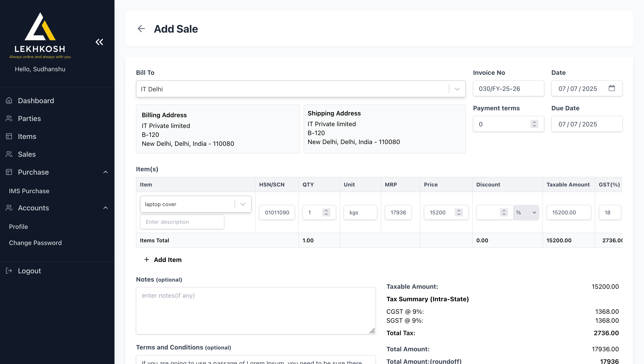Viewport: 644px width, 364px height.
Task: Click the Enter description field
Action: 182,222
